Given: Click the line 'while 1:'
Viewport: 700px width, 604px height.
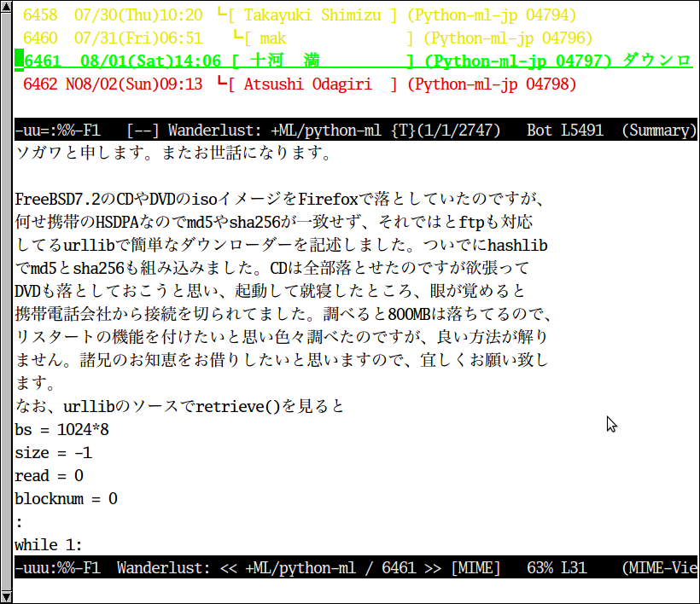Looking at the screenshot, I should pos(48,544).
